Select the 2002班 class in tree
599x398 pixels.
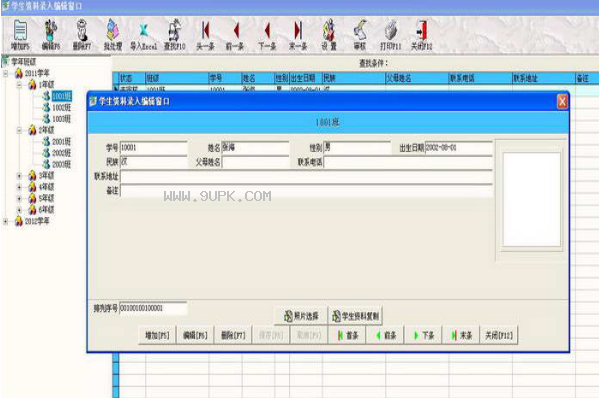(x=62, y=153)
